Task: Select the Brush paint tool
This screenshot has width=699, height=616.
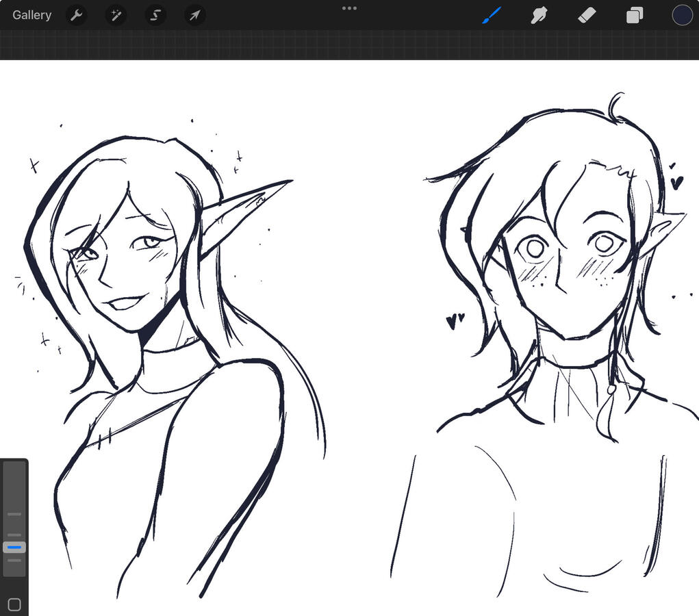Action: (491, 15)
